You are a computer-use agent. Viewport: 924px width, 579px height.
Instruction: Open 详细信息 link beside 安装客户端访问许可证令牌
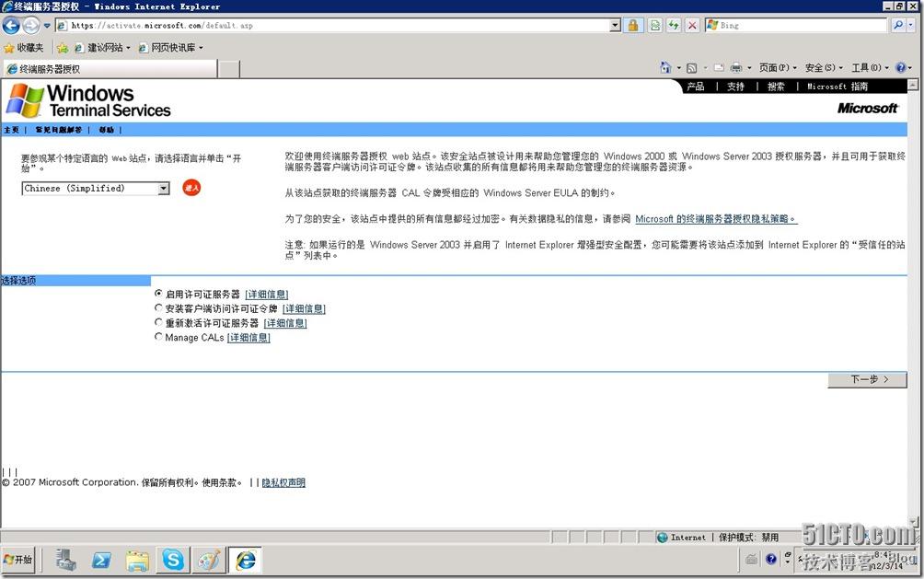click(x=304, y=308)
